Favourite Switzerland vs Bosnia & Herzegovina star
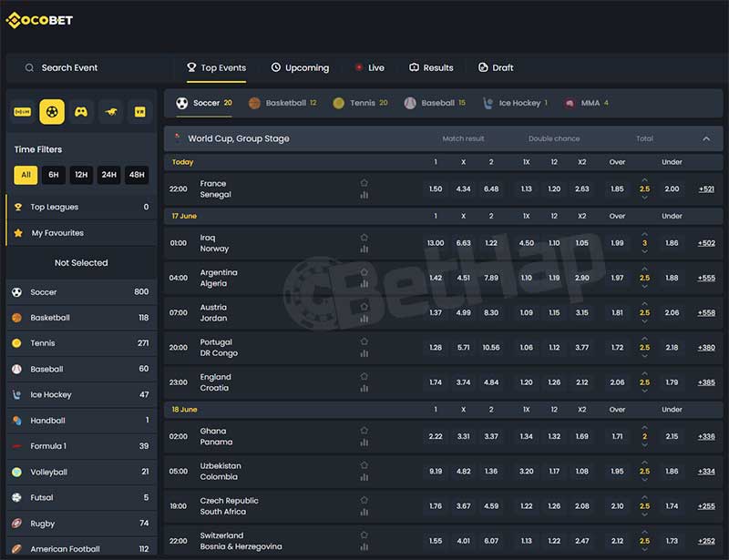This screenshot has width=729, height=560. [x=364, y=535]
